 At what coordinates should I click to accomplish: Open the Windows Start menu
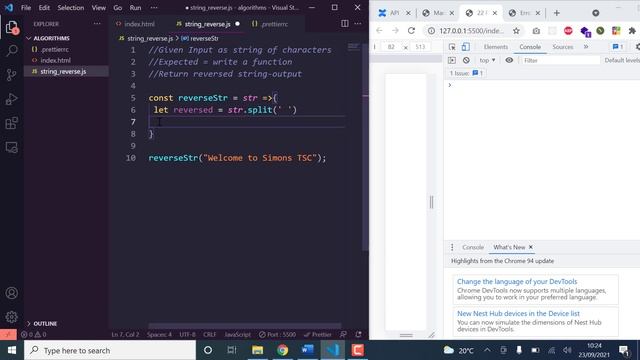[12, 350]
